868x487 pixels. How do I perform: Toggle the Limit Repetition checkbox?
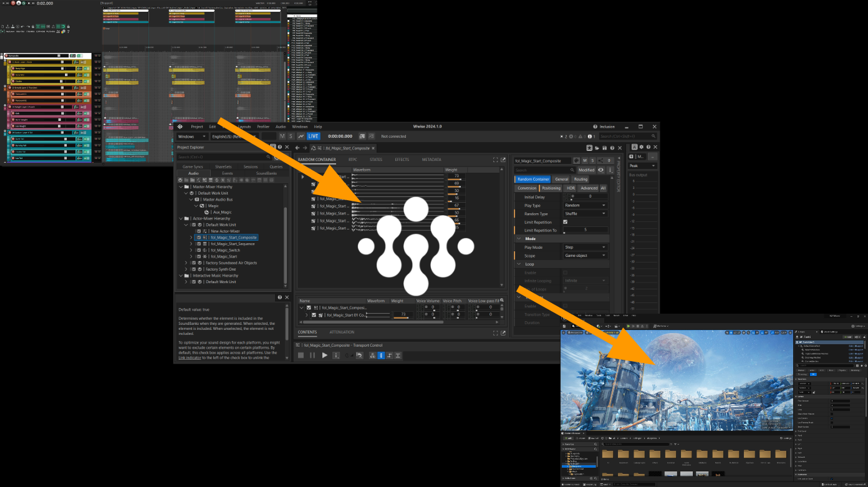[x=565, y=222]
